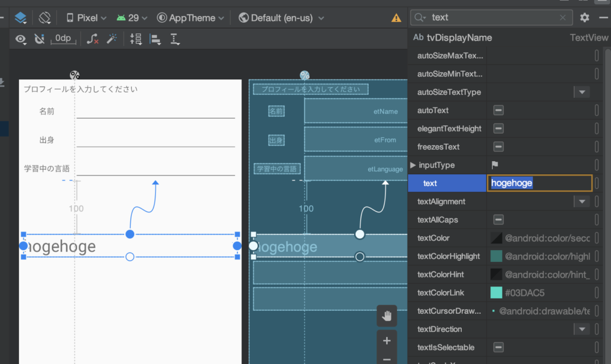Toggle the textAllCaps checkbox
This screenshot has width=611, height=364.
coord(498,220)
